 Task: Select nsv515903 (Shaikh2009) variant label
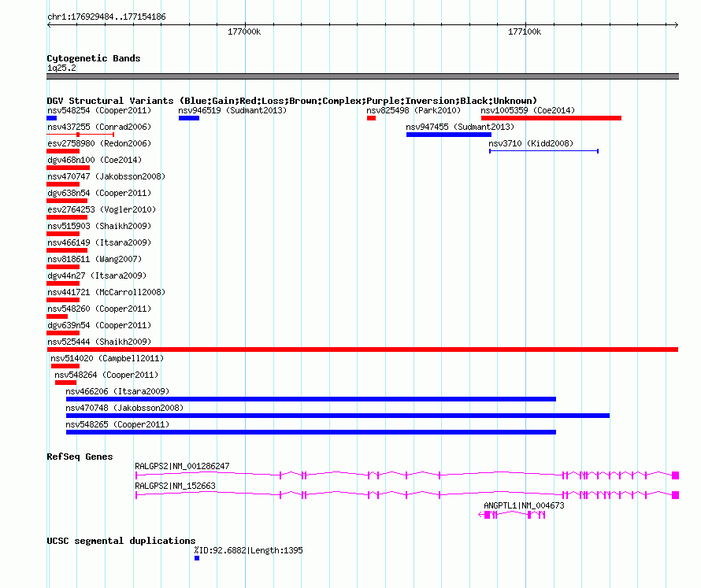tap(99, 226)
